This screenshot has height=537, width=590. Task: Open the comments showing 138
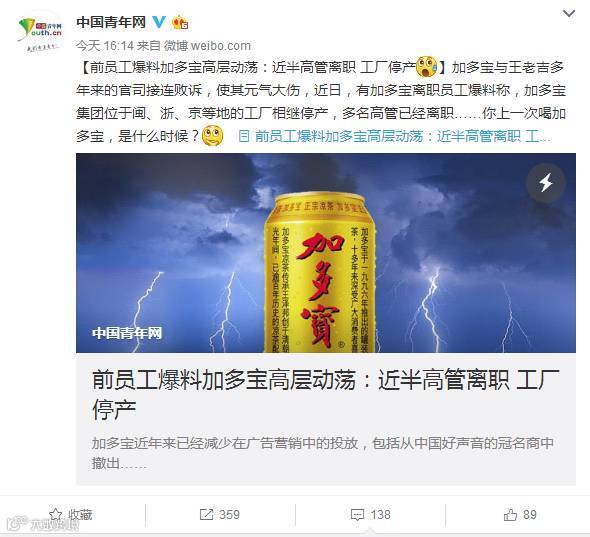371,515
